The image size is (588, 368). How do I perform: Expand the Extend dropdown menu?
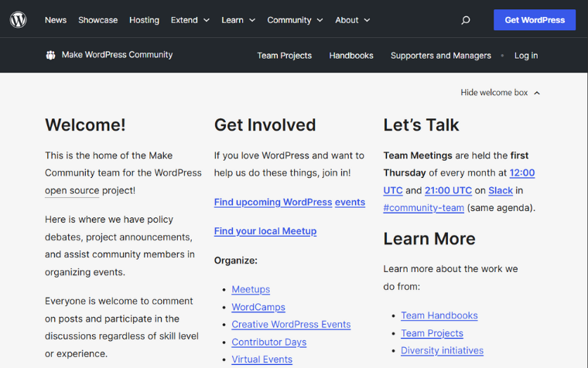190,20
